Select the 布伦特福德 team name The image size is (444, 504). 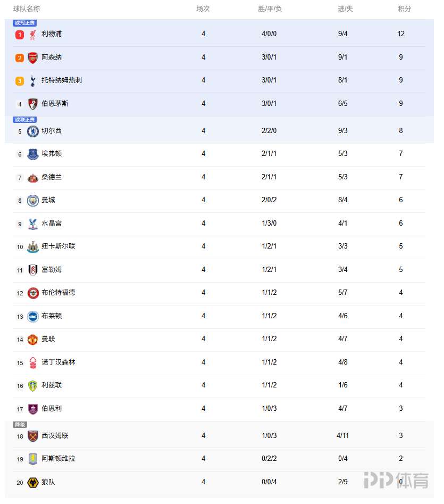coord(58,293)
